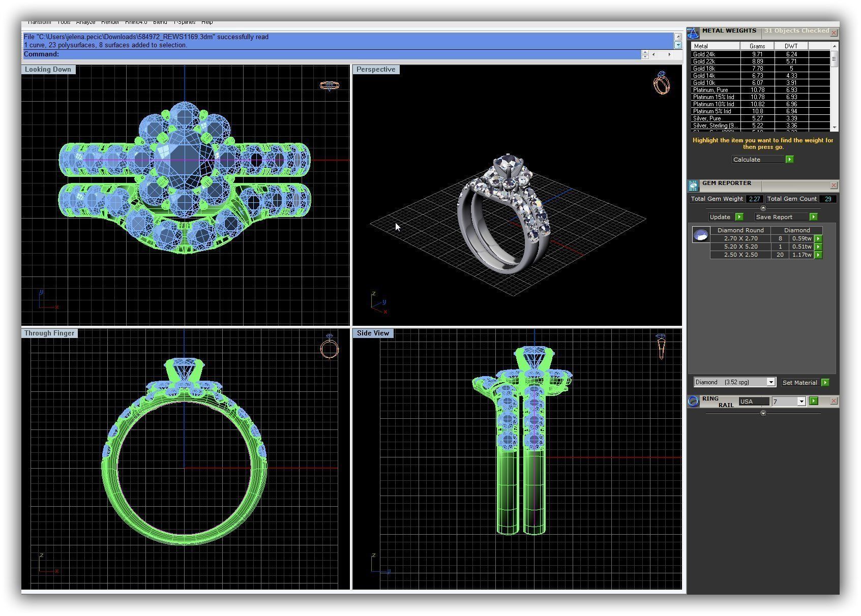The image size is (861, 616).
Task: Click ring view icon in Side View viewport
Action: (x=661, y=347)
